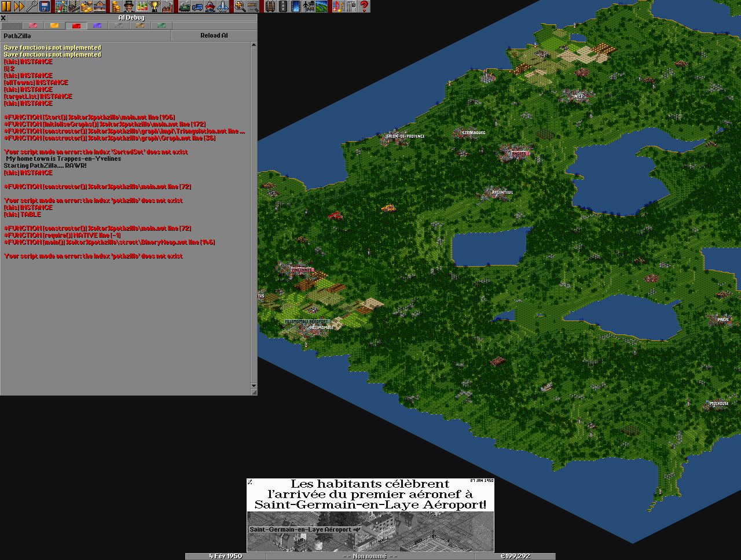Click log line 'My home town is Trappes-en-Yvelines'
Image resolution: width=741 pixels, height=560 pixels.
point(64,159)
